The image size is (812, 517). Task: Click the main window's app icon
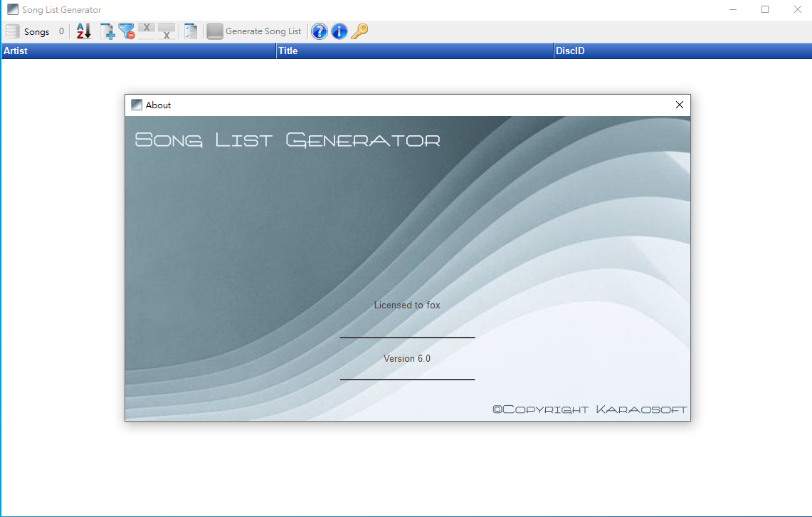13,9
